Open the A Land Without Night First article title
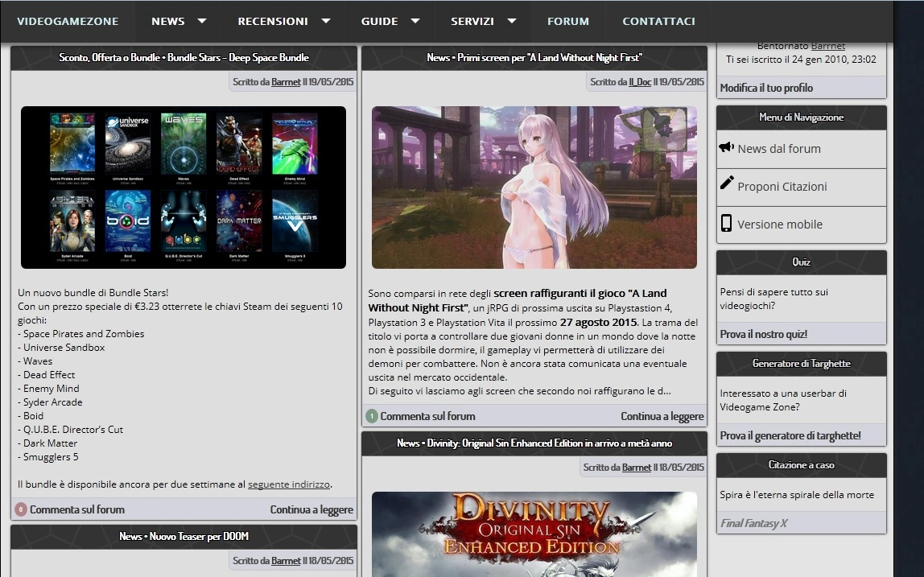The width and height of the screenshot is (924, 577). 534,58
